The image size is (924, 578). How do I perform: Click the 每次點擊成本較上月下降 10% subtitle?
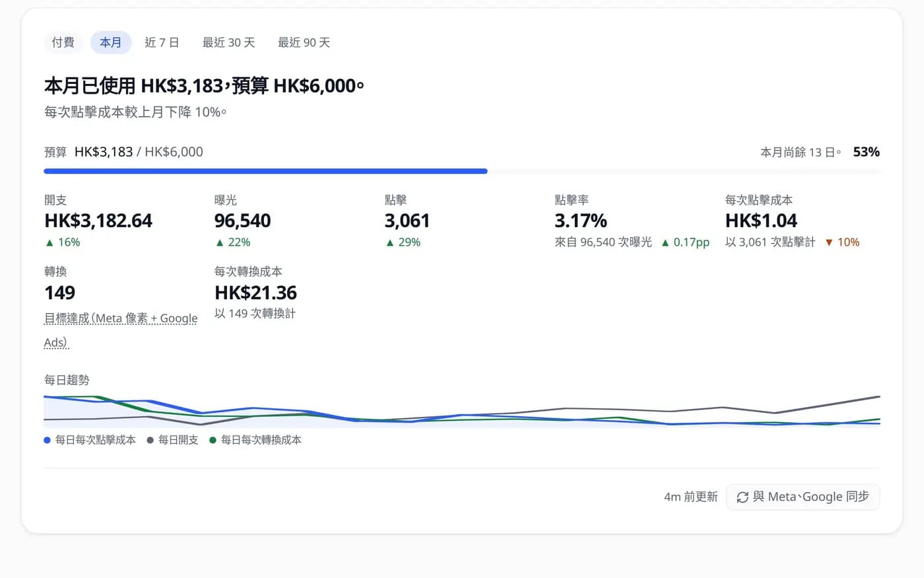click(135, 112)
